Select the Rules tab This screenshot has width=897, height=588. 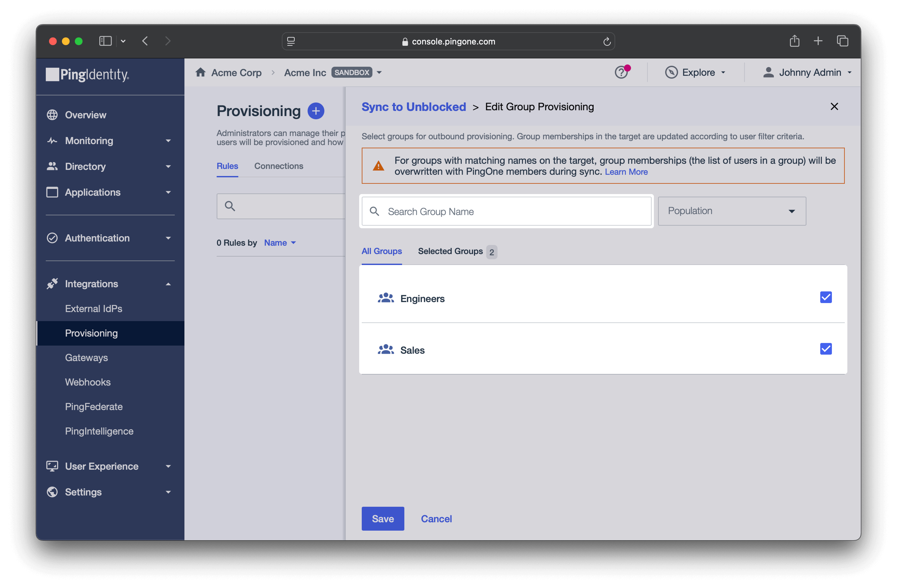click(x=227, y=166)
